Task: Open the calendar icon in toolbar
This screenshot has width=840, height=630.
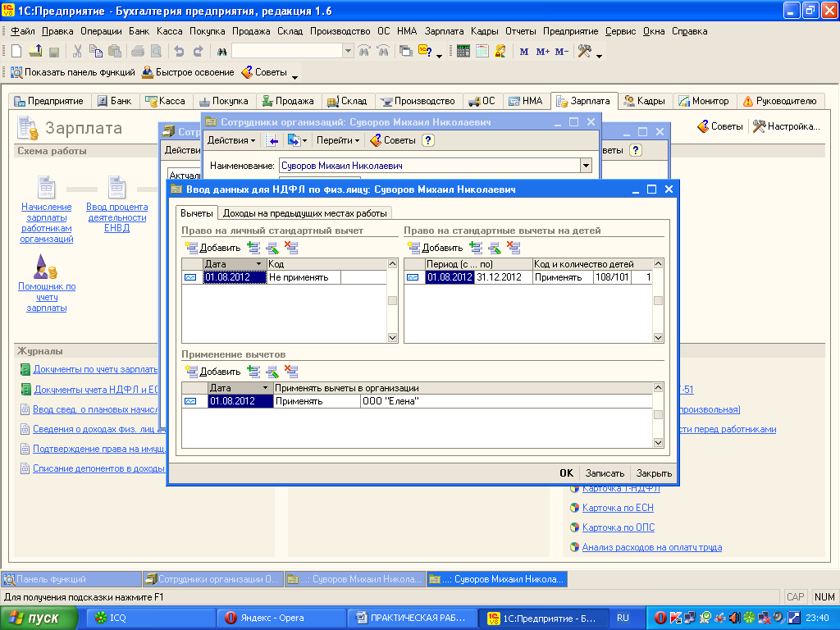Action: tap(482, 52)
